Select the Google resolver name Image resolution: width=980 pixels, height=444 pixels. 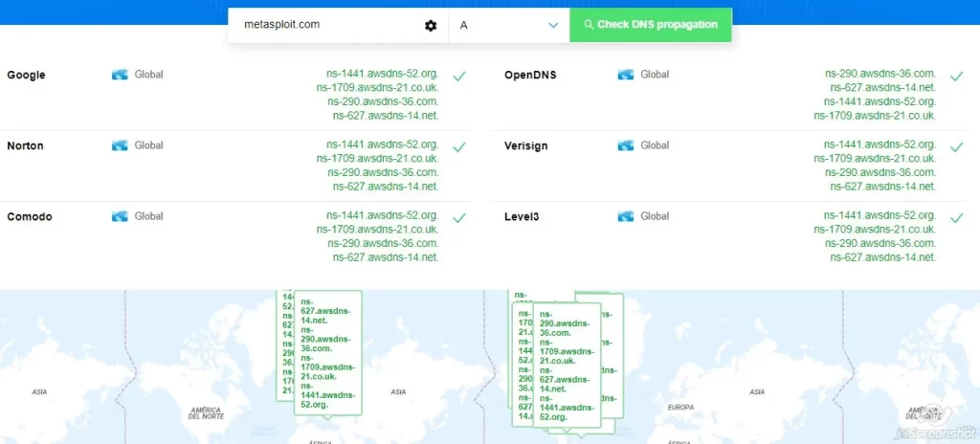[26, 75]
